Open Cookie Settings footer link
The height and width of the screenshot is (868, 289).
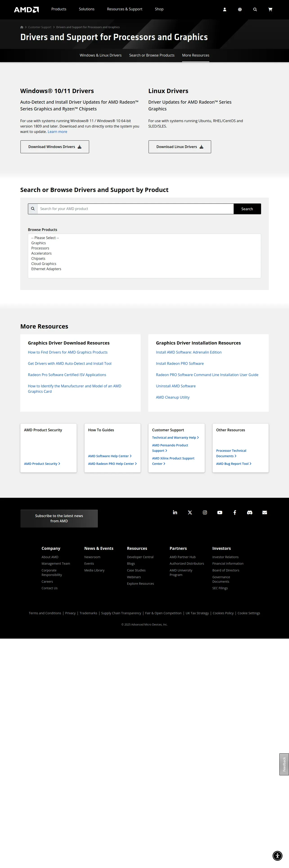pyautogui.click(x=249, y=613)
